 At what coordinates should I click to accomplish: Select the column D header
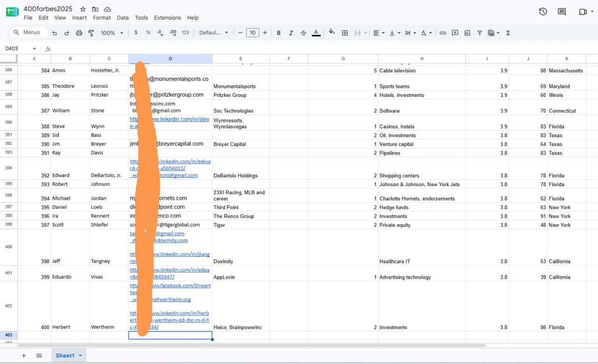click(170, 58)
